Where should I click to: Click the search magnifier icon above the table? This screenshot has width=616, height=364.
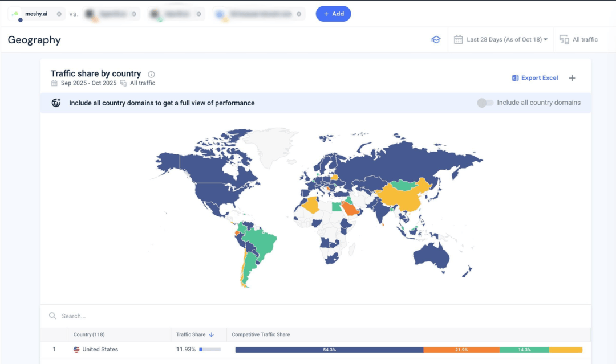click(52, 316)
